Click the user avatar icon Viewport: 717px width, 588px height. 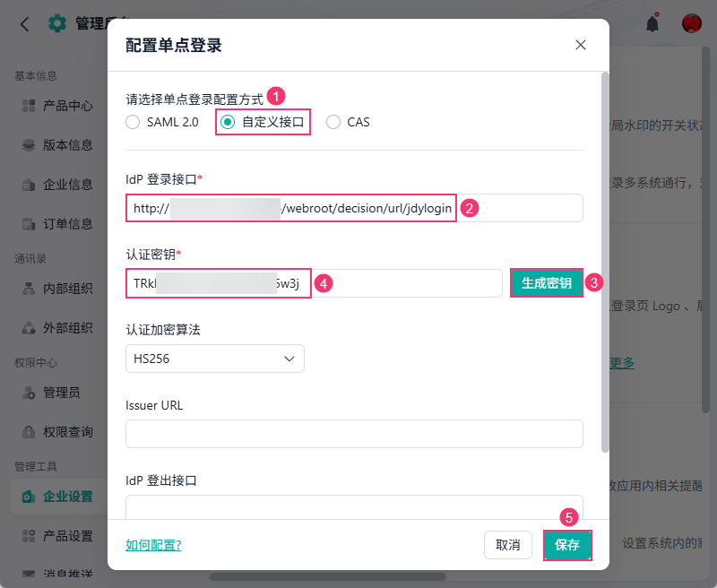coord(691,24)
